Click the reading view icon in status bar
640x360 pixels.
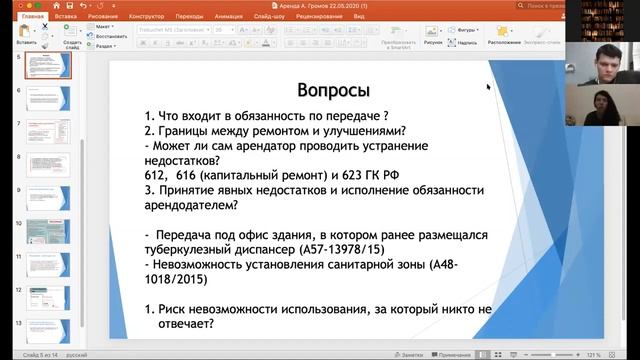(x=514, y=355)
